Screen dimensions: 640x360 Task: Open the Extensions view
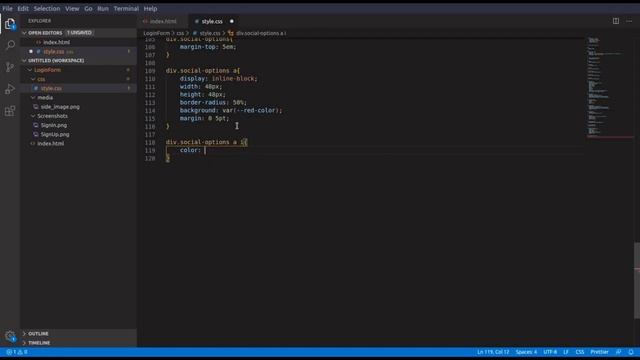[10, 111]
